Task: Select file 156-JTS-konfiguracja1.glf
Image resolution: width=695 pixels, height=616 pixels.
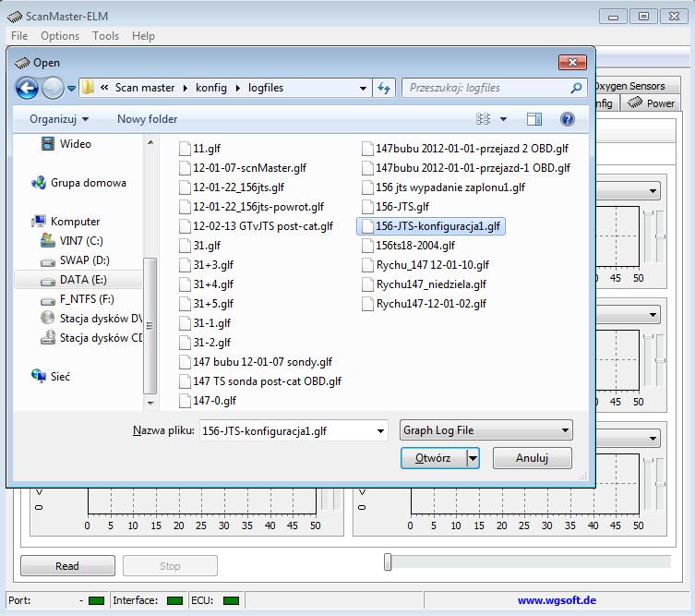Action: (431, 226)
